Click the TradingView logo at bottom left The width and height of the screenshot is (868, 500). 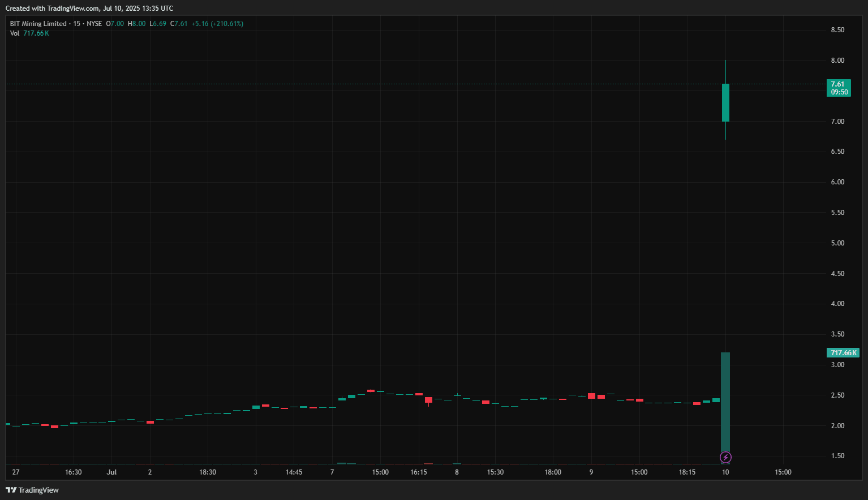pyautogui.click(x=32, y=490)
